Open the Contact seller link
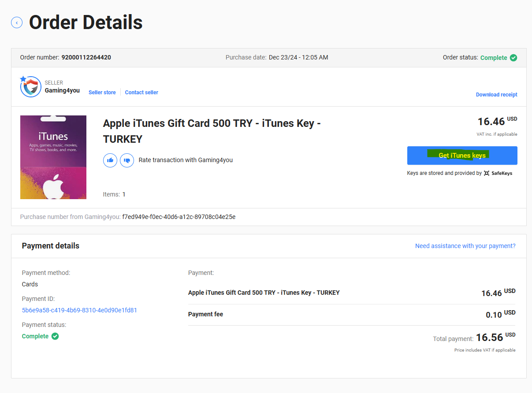The image size is (532, 393). pyautogui.click(x=141, y=93)
